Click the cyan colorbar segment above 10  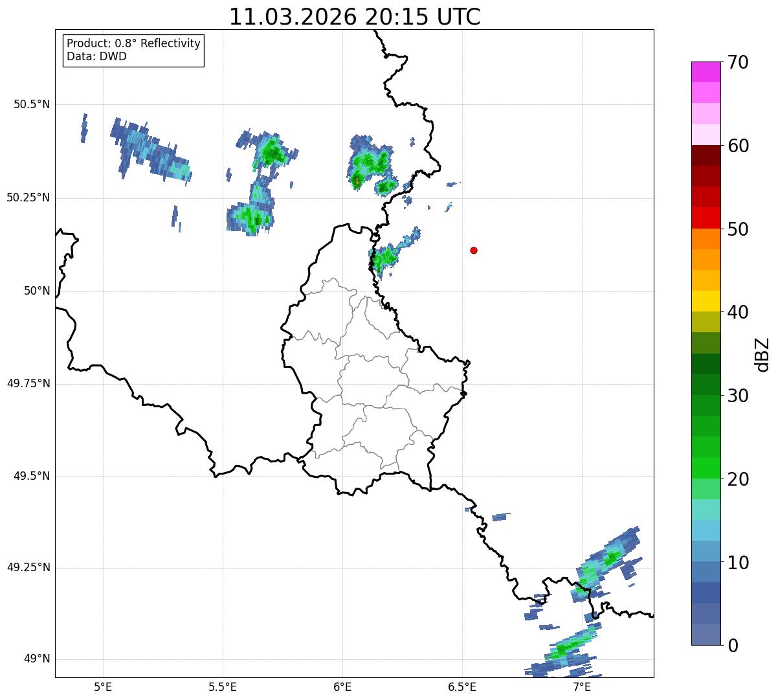706,531
